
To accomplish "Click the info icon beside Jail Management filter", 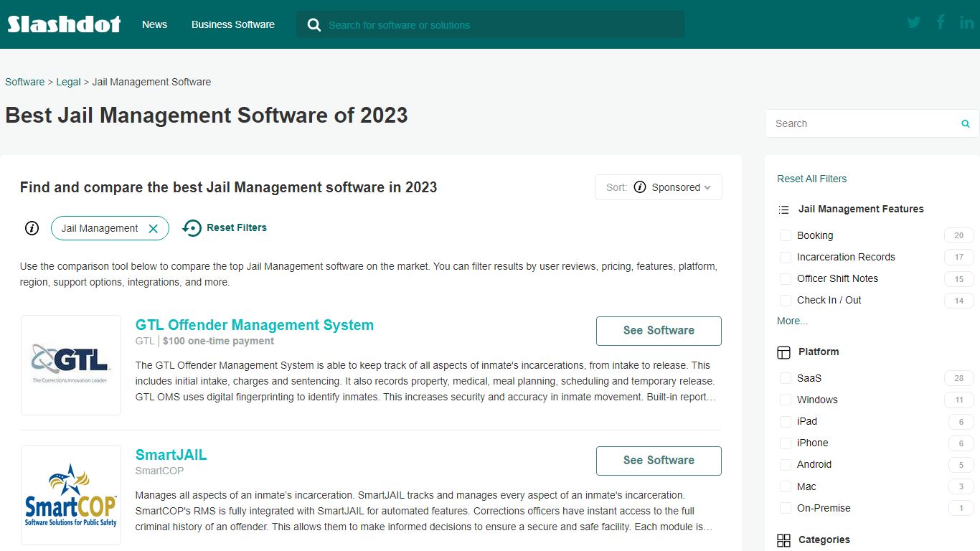I will [x=32, y=228].
